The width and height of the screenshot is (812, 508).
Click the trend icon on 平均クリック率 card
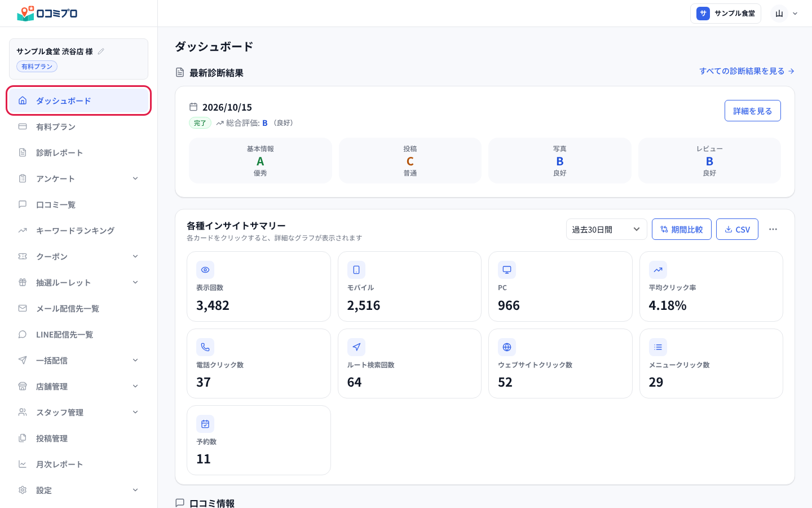coord(658,270)
